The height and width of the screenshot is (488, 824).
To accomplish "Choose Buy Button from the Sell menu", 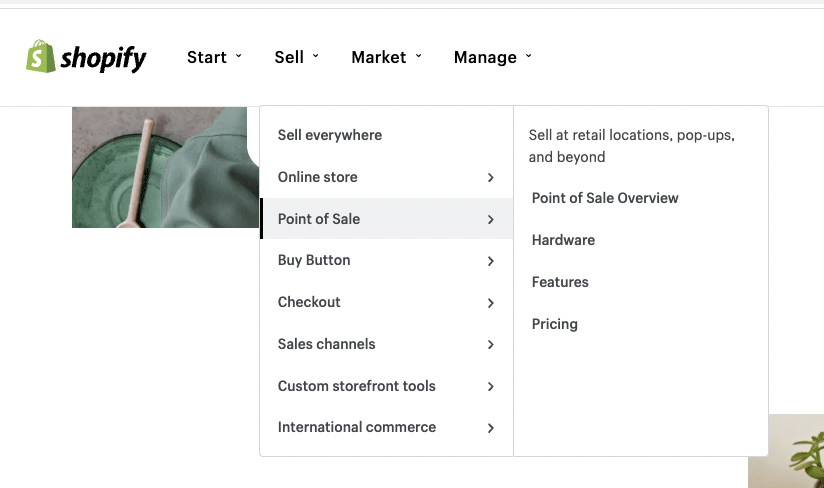I will click(x=386, y=261).
